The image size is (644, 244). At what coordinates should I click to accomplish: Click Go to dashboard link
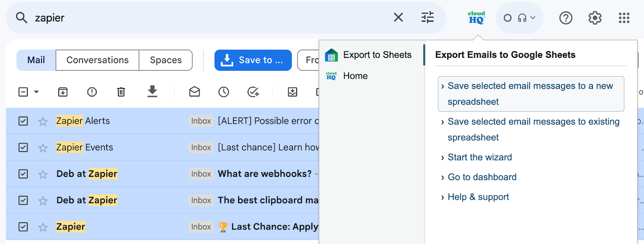coord(482,177)
